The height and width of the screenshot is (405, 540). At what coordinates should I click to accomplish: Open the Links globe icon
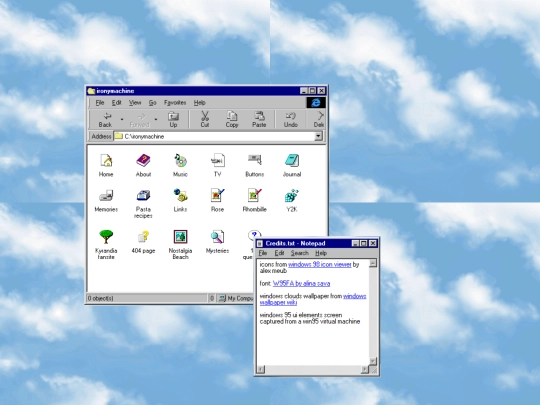(x=180, y=200)
